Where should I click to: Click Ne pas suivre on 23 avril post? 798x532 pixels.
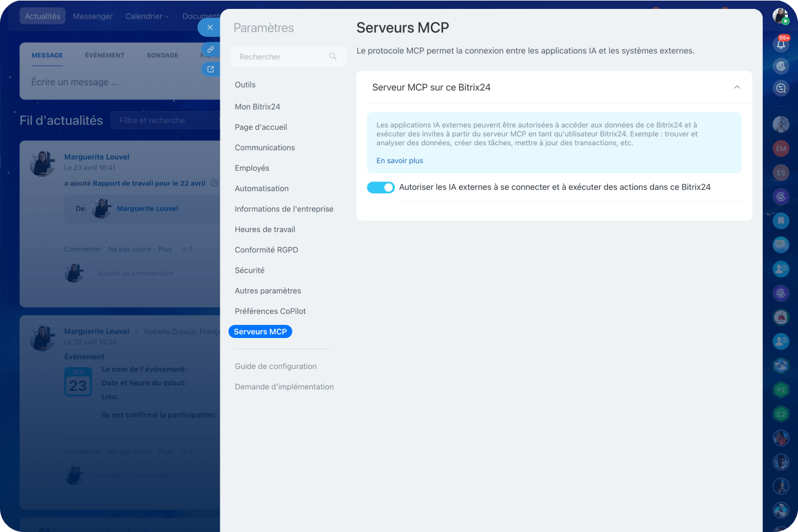pyautogui.click(x=130, y=249)
